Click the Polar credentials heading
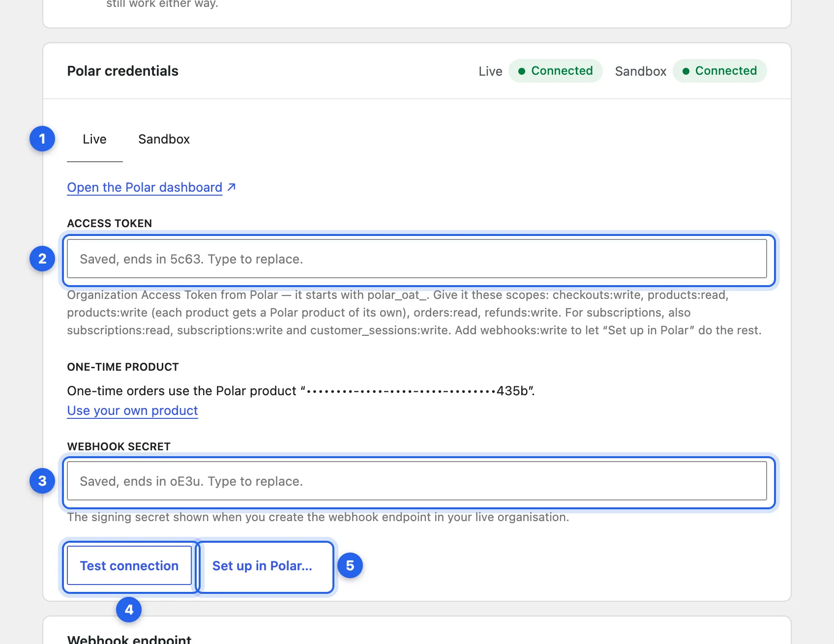834x644 pixels. click(123, 71)
